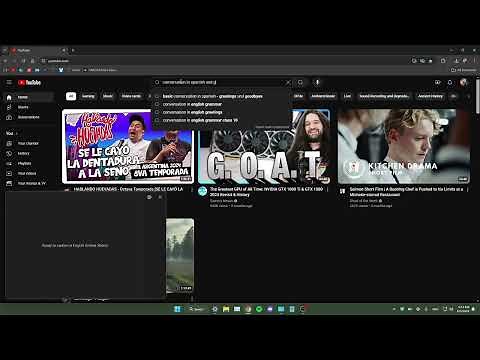Open options for HABLANDO HUEVADAS video

click(192, 189)
